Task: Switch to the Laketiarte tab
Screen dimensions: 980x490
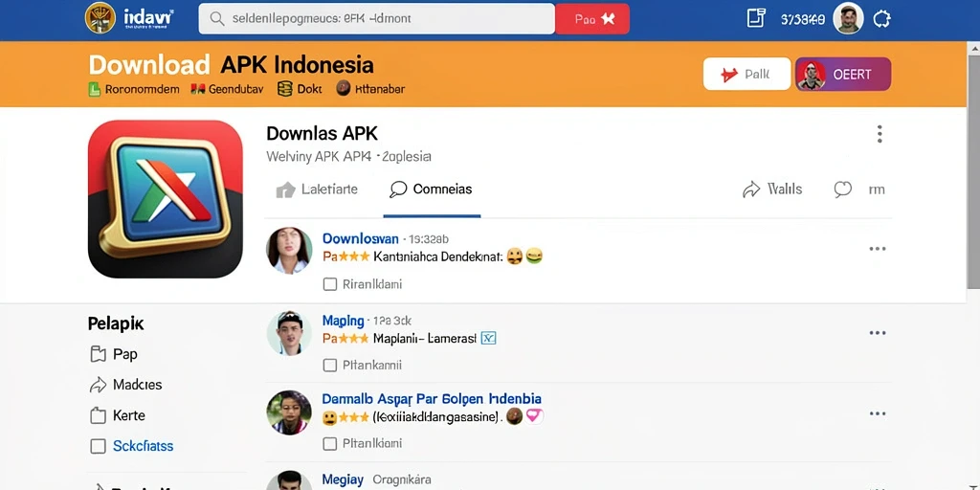Action: pyautogui.click(x=317, y=189)
